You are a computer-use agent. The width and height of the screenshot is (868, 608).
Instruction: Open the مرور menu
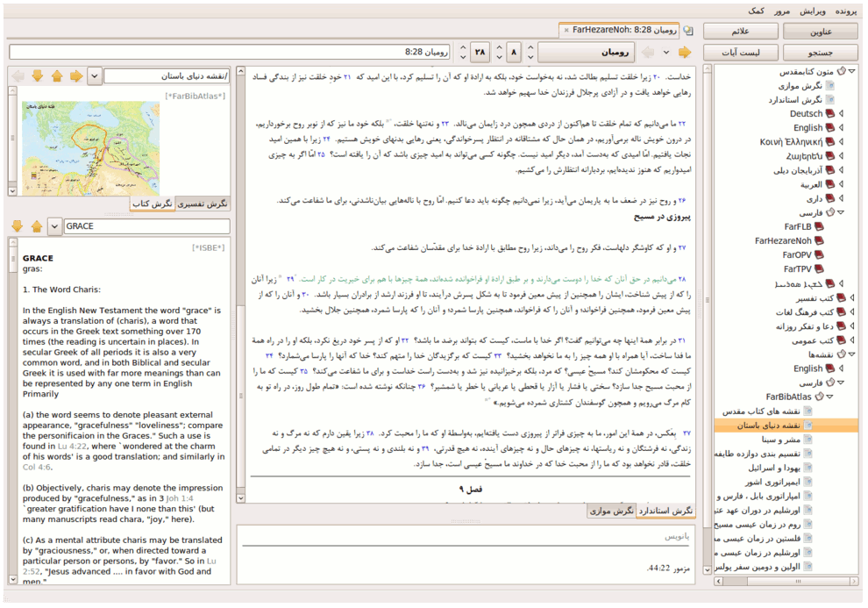[x=782, y=11]
